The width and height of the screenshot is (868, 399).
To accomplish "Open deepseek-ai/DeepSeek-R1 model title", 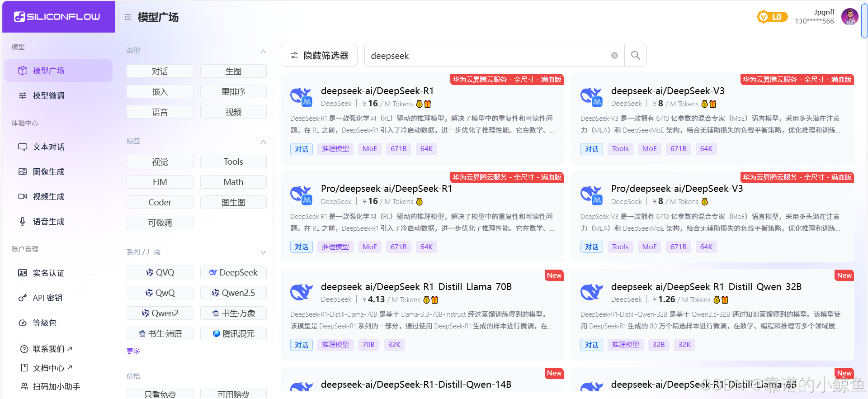I will [x=377, y=91].
